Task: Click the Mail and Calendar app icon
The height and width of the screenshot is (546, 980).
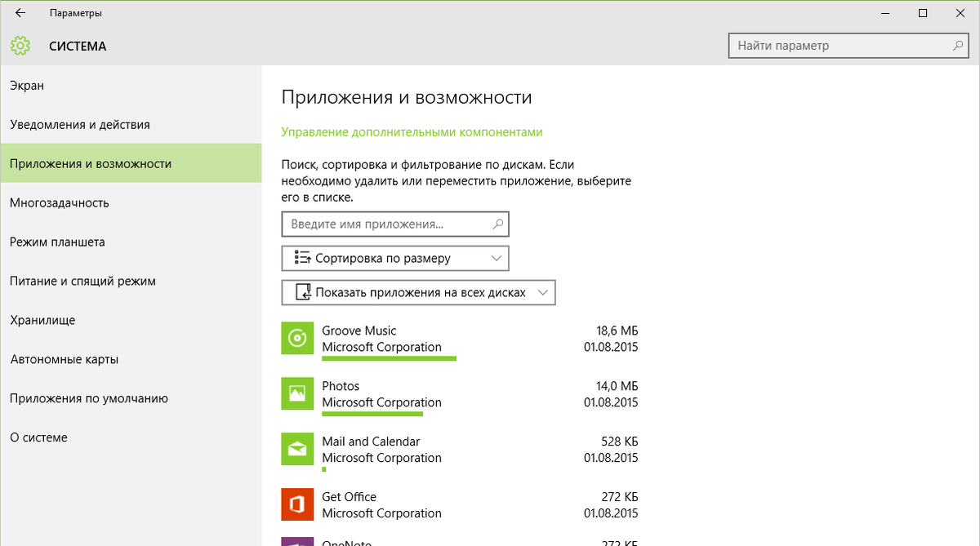Action: tap(297, 449)
